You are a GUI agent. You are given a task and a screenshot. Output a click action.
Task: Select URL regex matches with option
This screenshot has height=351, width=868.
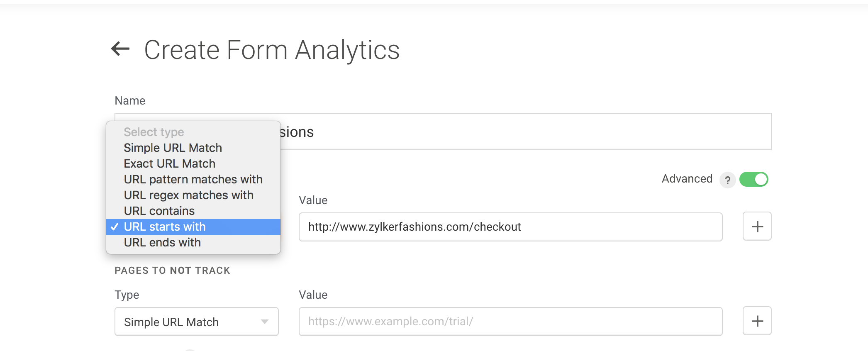188,195
